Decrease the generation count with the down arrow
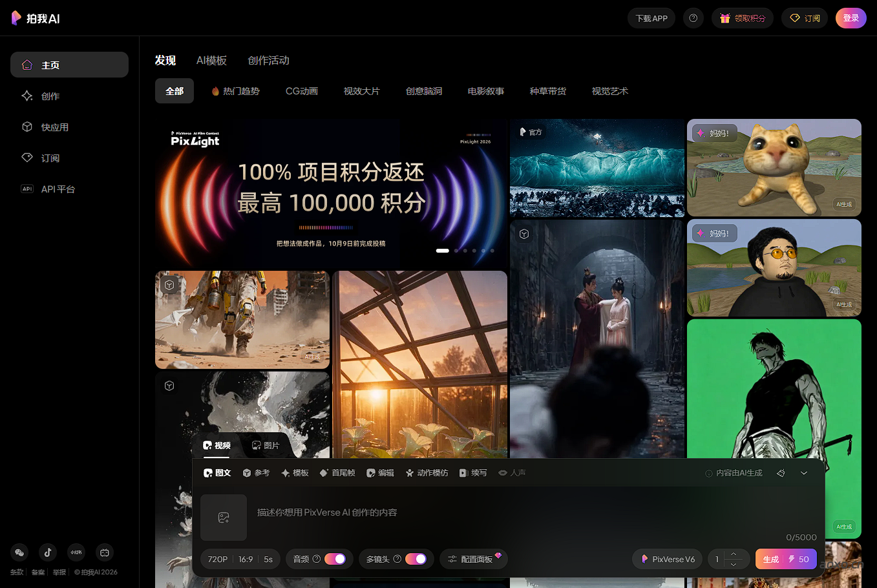Viewport: 877px width, 588px height. pos(734,564)
